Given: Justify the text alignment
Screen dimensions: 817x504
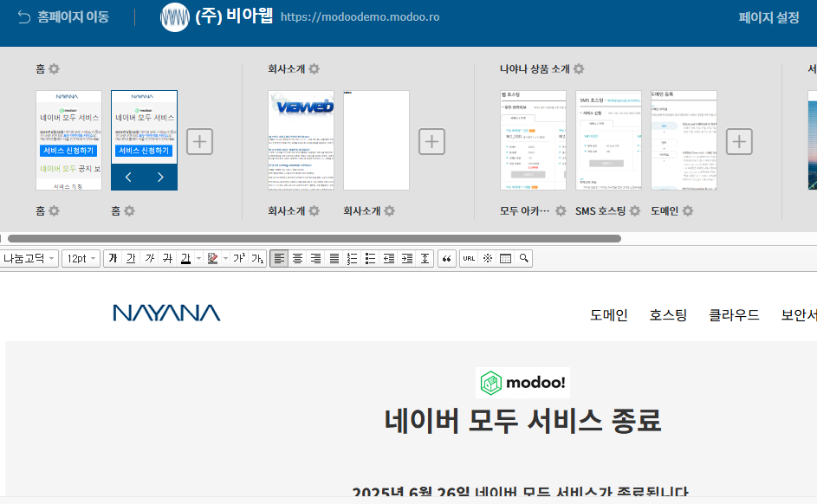Looking at the screenshot, I should 334,258.
